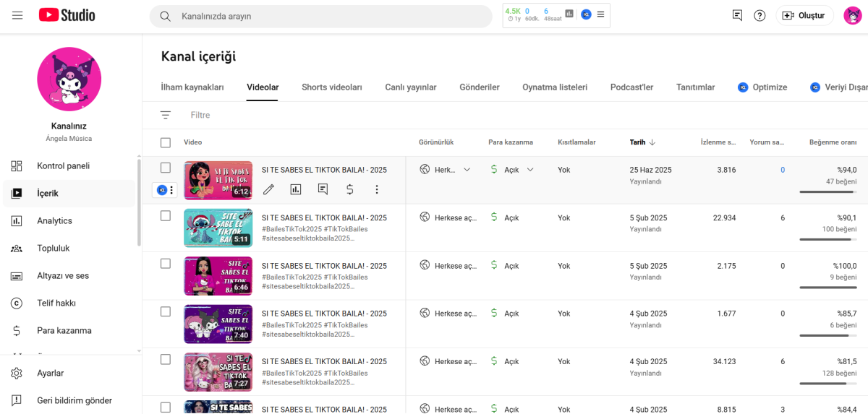Go to YouTube Studio home logo
Viewport: 868px width, 414px height.
pyautogui.click(x=67, y=15)
